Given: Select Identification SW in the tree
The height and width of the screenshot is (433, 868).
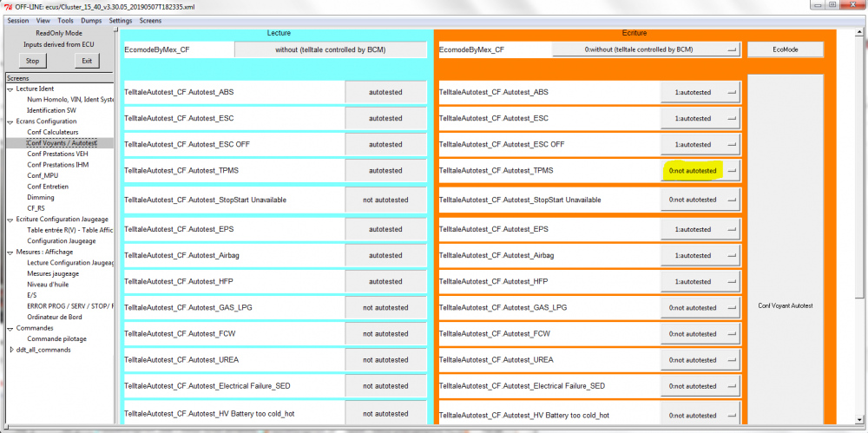Looking at the screenshot, I should [51, 110].
